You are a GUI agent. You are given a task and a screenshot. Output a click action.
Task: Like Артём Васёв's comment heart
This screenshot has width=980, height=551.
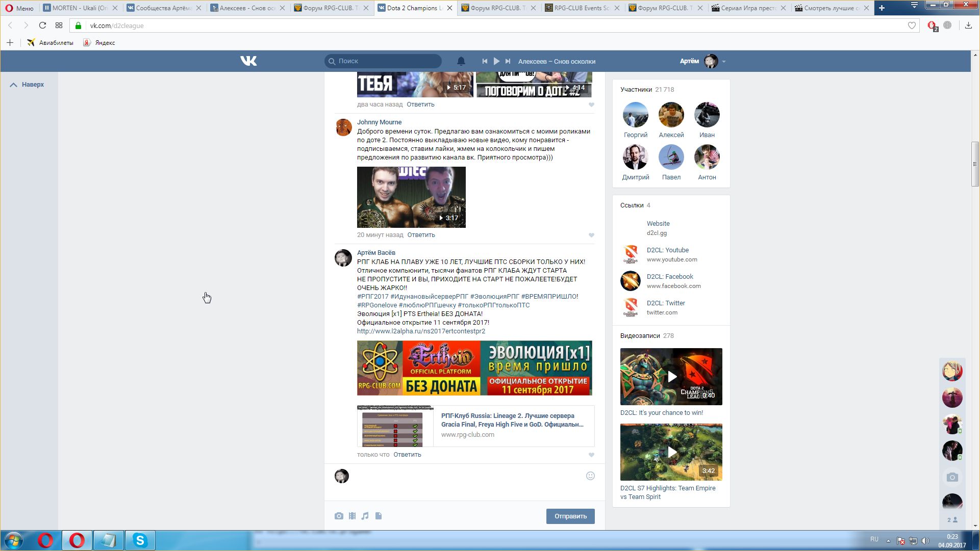591,455
